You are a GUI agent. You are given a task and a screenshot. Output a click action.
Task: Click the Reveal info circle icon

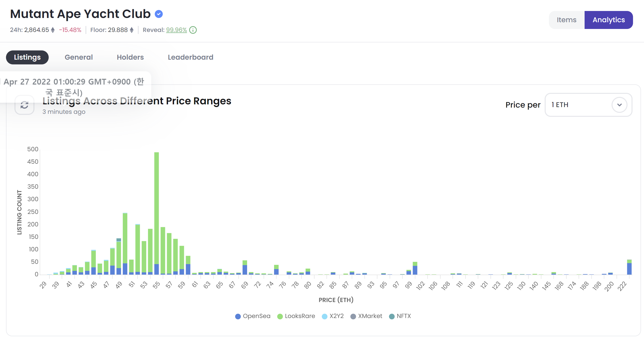point(193,30)
